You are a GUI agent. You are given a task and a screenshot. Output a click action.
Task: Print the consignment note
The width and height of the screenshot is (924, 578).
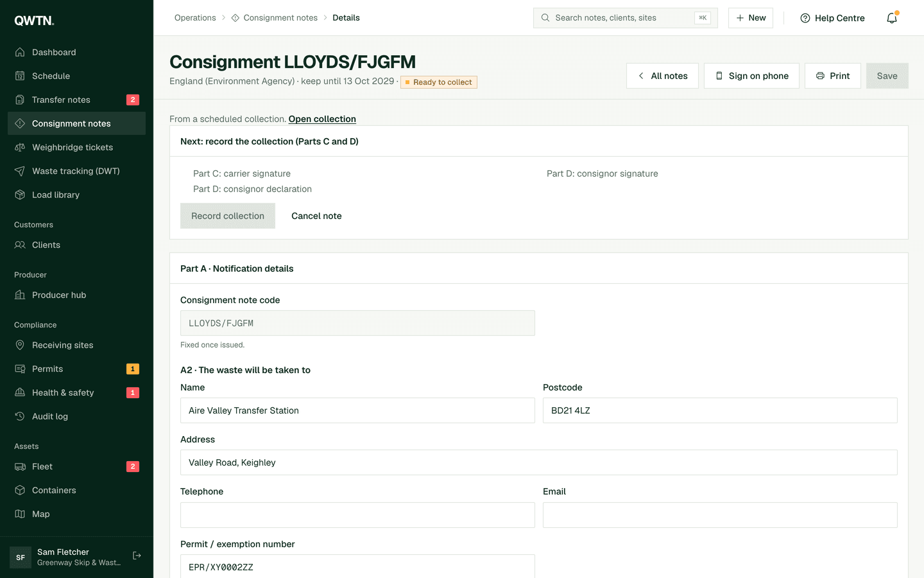(832, 76)
